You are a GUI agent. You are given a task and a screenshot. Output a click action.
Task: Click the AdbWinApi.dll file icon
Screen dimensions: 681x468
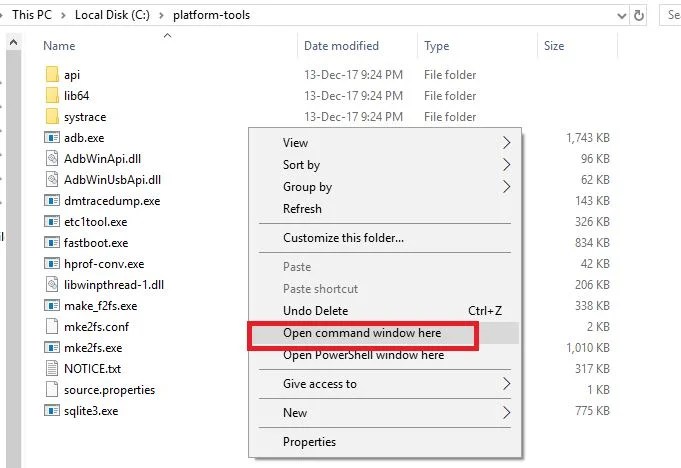pos(53,159)
